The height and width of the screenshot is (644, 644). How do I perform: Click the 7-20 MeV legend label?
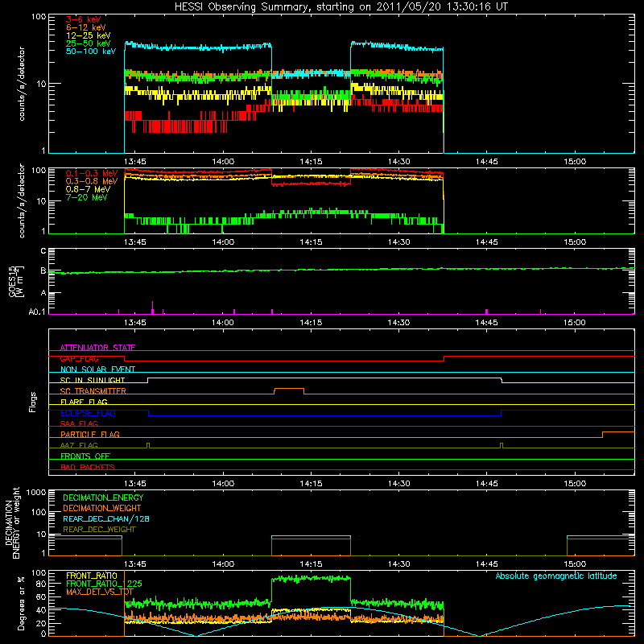point(87,197)
